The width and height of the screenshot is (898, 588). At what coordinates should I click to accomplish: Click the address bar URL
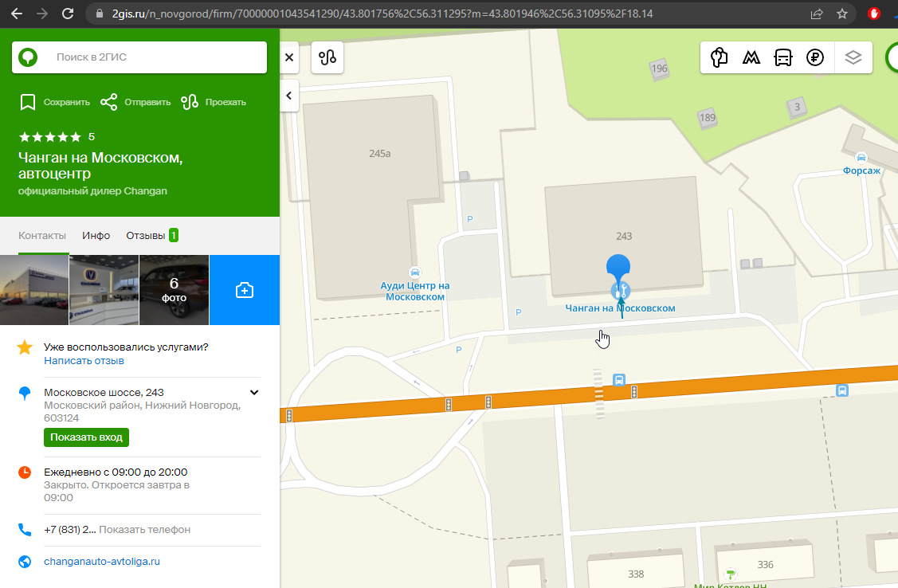coord(382,14)
